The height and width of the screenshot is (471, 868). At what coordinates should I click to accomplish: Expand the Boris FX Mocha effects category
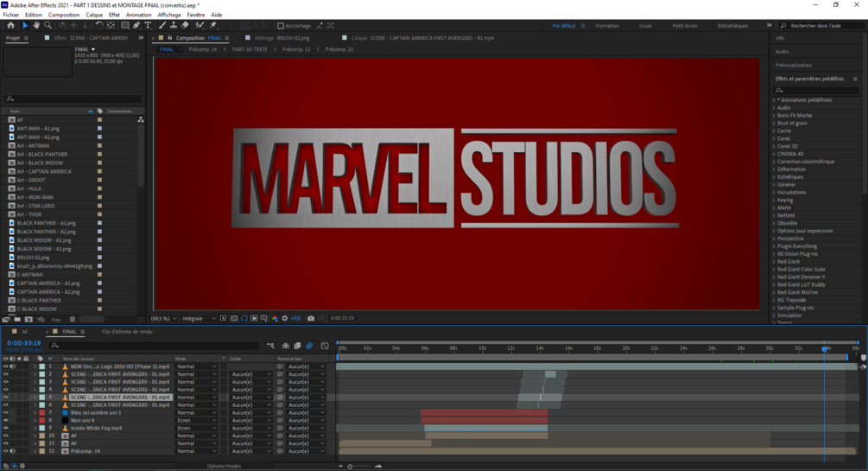pos(774,116)
